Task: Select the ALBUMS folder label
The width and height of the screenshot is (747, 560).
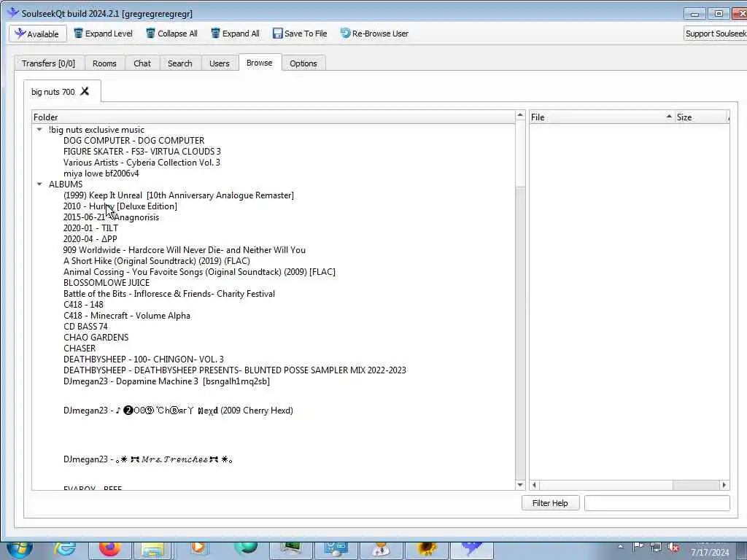Action: point(65,184)
